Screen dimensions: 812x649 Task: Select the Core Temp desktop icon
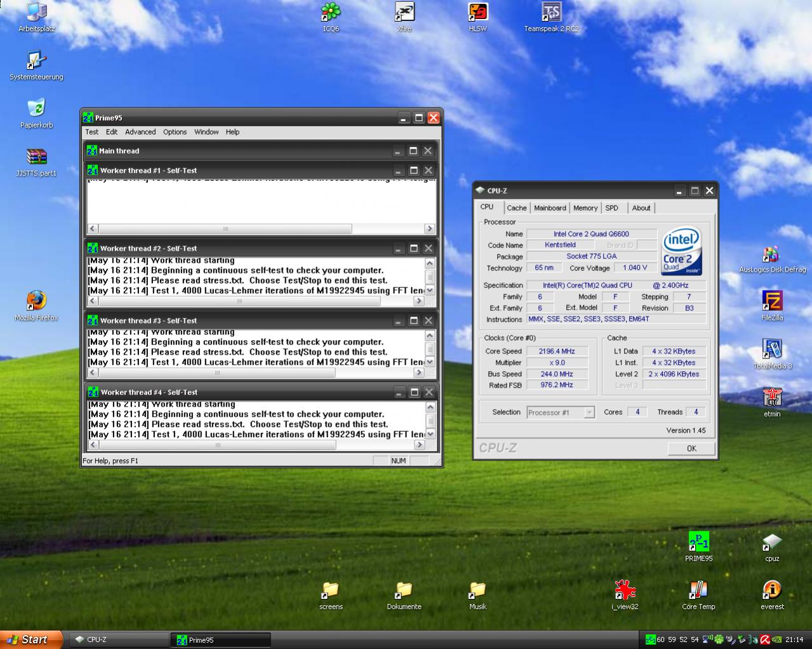[x=698, y=590]
